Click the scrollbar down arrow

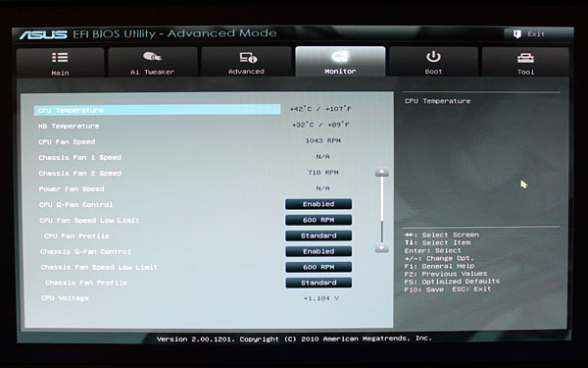[382, 248]
